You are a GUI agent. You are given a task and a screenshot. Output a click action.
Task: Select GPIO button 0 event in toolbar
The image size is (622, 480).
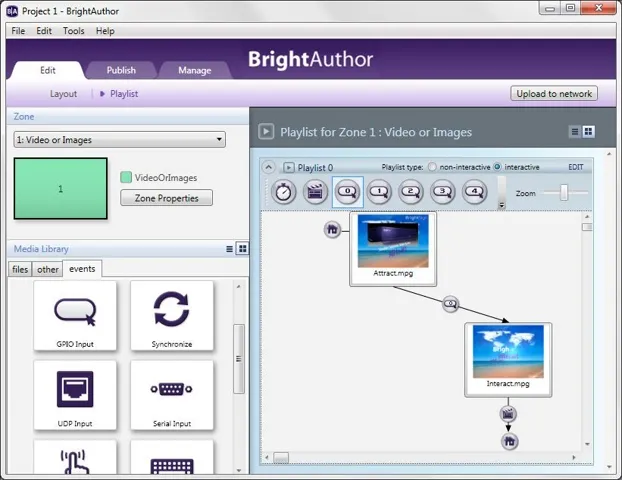coord(347,192)
